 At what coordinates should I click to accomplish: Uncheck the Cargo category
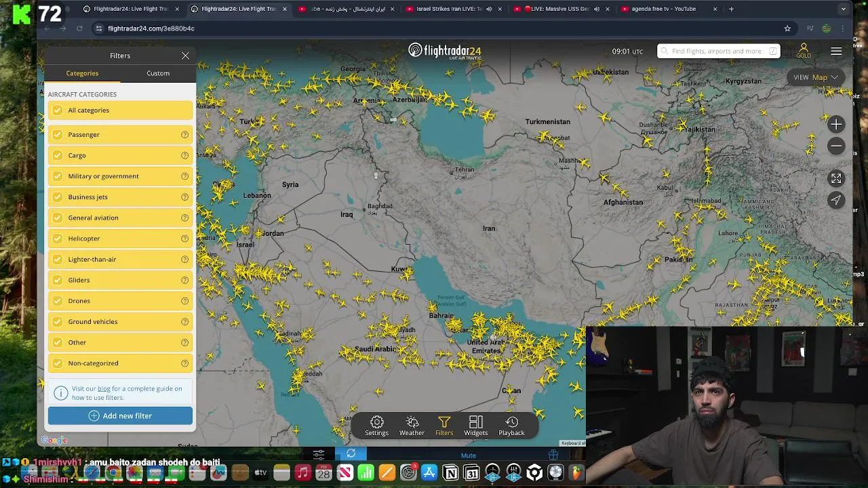58,155
